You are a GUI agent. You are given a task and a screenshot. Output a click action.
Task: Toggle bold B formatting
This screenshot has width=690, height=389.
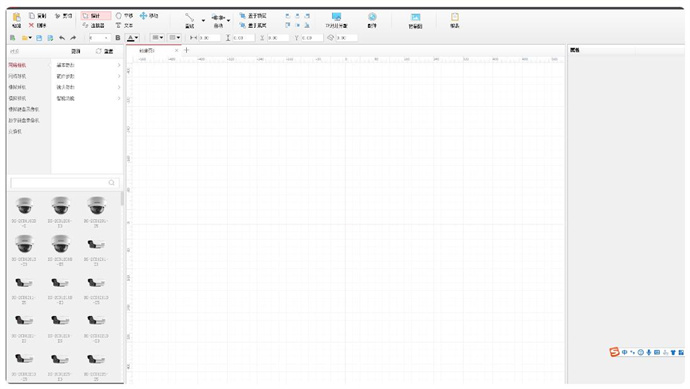(x=117, y=38)
